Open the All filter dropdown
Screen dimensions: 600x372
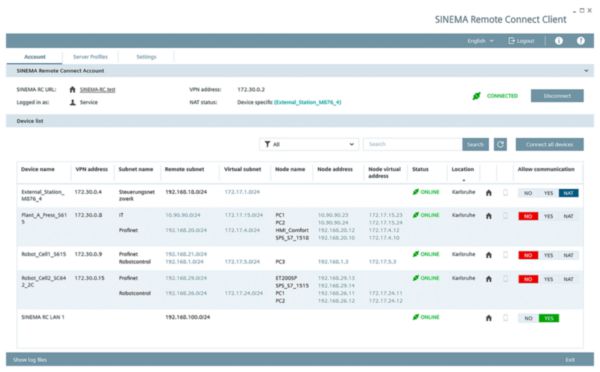click(x=309, y=144)
